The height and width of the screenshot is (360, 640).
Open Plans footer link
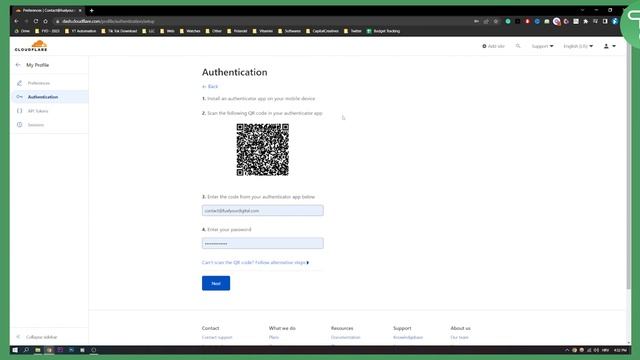[x=274, y=338]
